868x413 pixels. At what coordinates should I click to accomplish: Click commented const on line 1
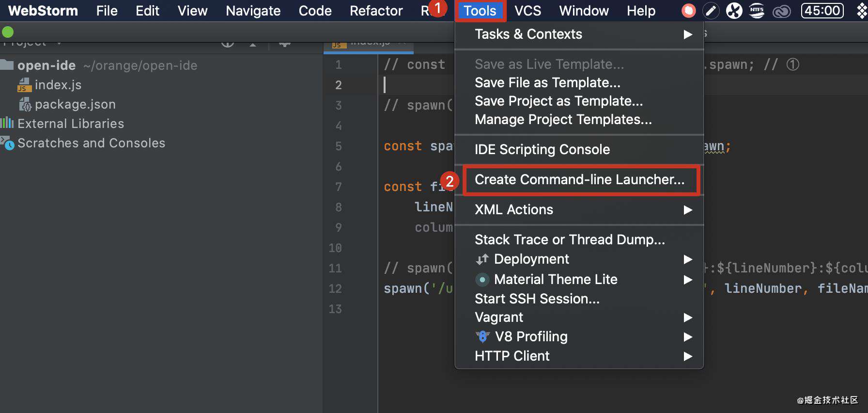(415, 65)
